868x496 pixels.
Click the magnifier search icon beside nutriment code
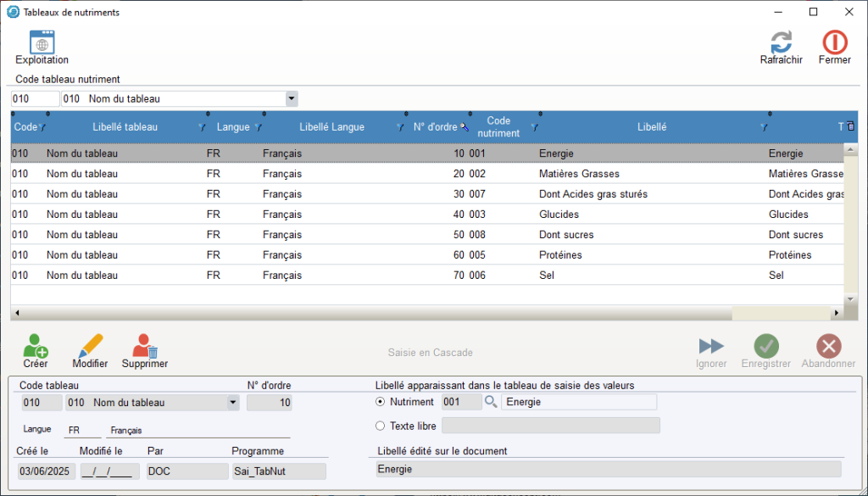(491, 402)
